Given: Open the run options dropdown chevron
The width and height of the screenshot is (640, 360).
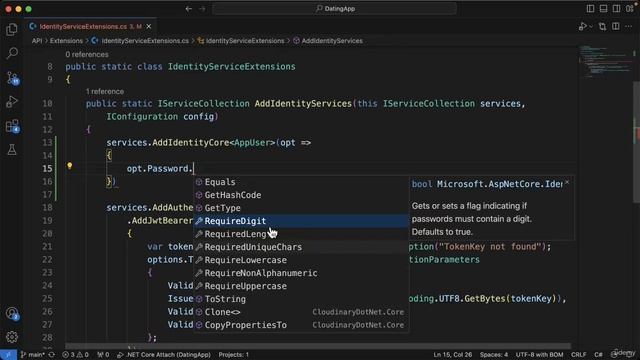Looking at the screenshot, I should click(x=591, y=27).
